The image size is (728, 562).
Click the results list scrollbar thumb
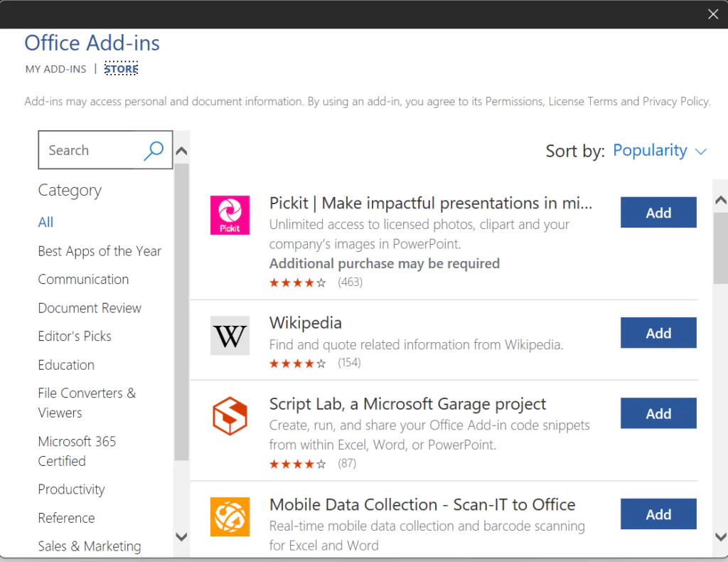tap(721, 248)
